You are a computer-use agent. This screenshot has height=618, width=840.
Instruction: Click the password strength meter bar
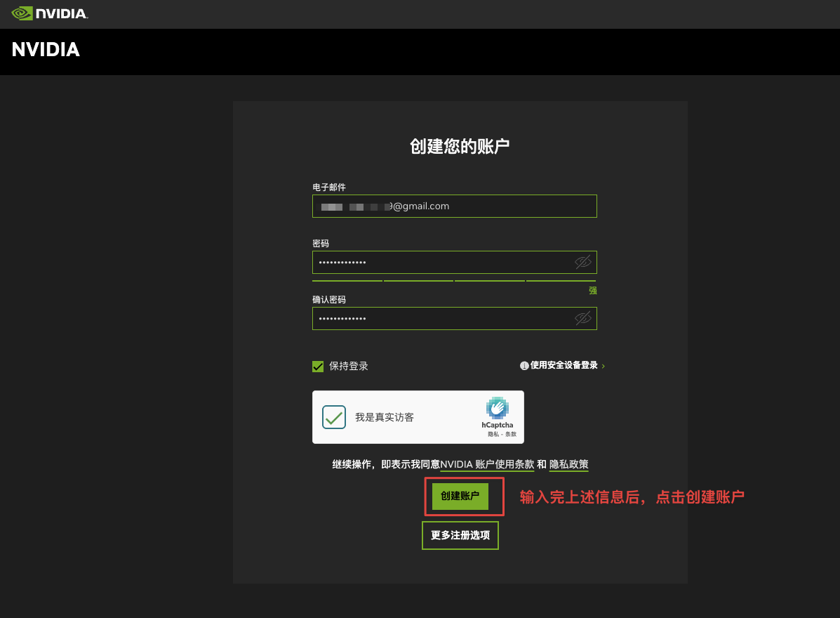[x=454, y=280]
